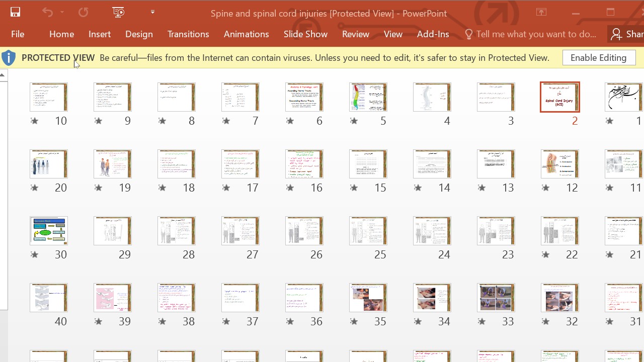This screenshot has width=644, height=362.
Task: Open the Slide Show tab
Action: [x=305, y=34]
